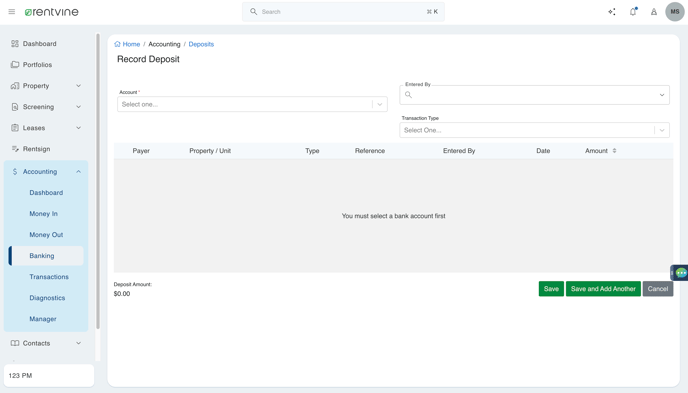Focus the top Search field
688x393 pixels.
(x=343, y=12)
